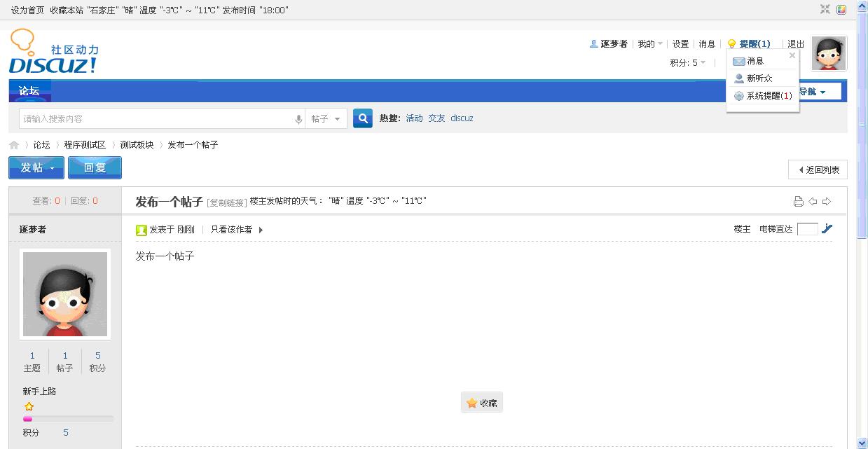868x449 pixels.
Task: Click the gear icon beside 系统提醒
Action: pos(738,96)
